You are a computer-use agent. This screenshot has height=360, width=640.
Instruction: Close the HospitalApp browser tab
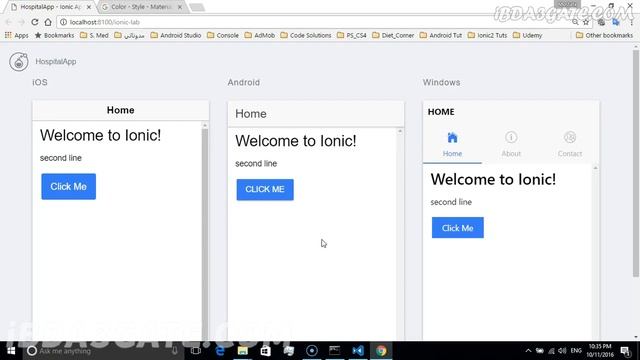tap(89, 7)
